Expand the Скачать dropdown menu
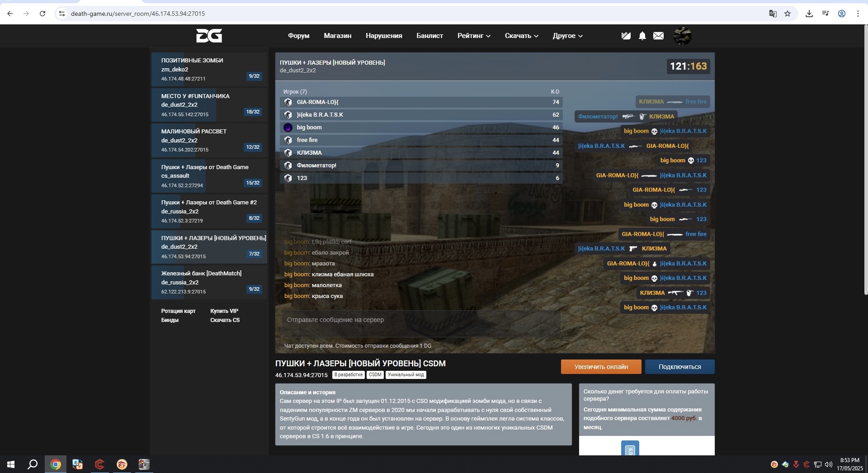Screen dimensions: 868x473 click(x=521, y=36)
